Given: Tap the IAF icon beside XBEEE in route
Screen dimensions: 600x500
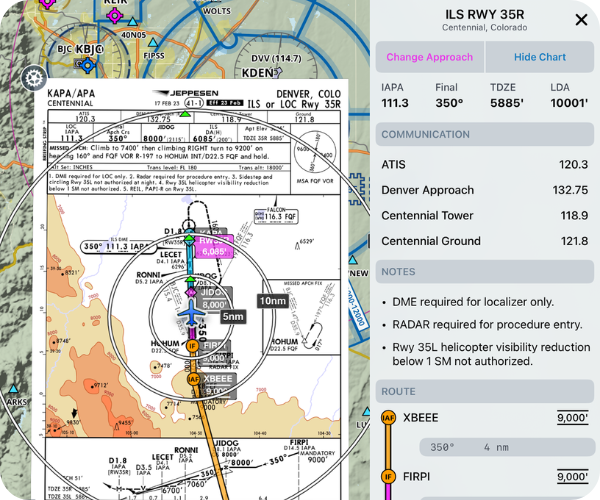Looking at the screenshot, I should tap(388, 418).
